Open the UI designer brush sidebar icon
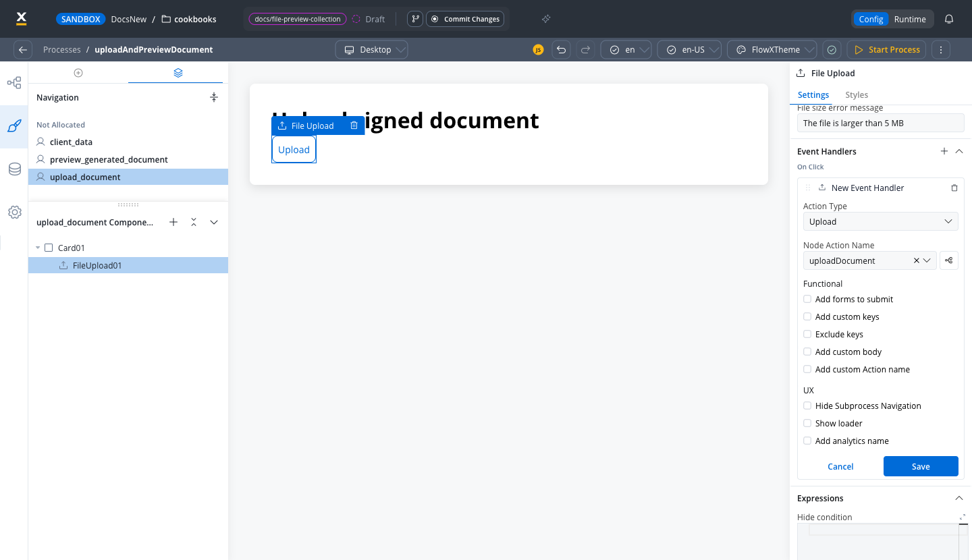This screenshot has width=972, height=560. [x=14, y=126]
